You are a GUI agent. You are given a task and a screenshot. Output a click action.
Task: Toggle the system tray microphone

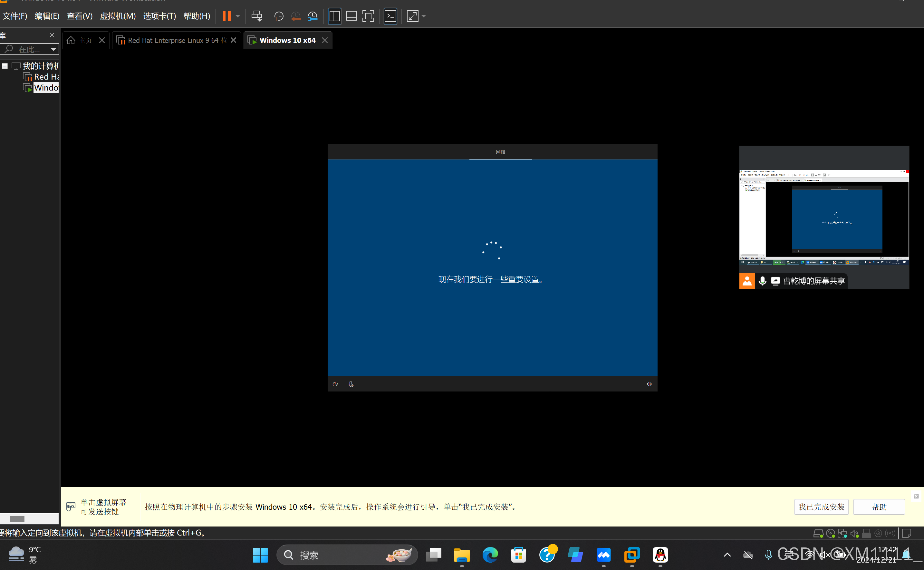(x=768, y=555)
